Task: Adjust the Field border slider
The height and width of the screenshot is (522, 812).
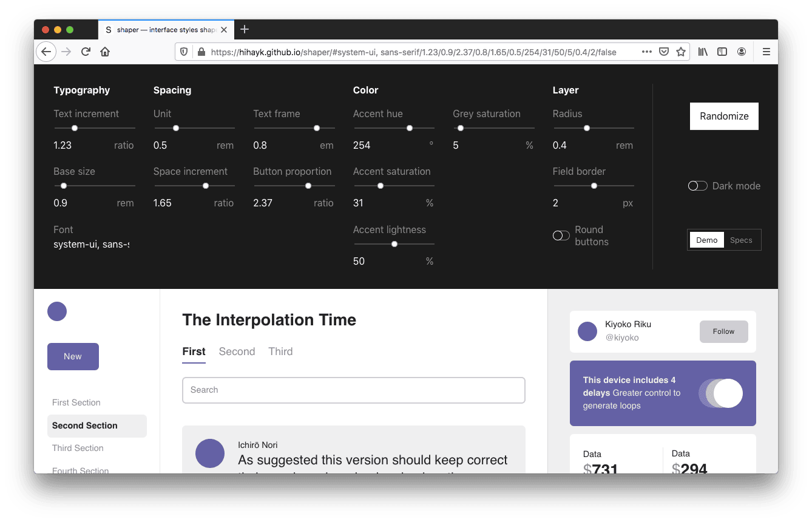Action: tap(594, 186)
